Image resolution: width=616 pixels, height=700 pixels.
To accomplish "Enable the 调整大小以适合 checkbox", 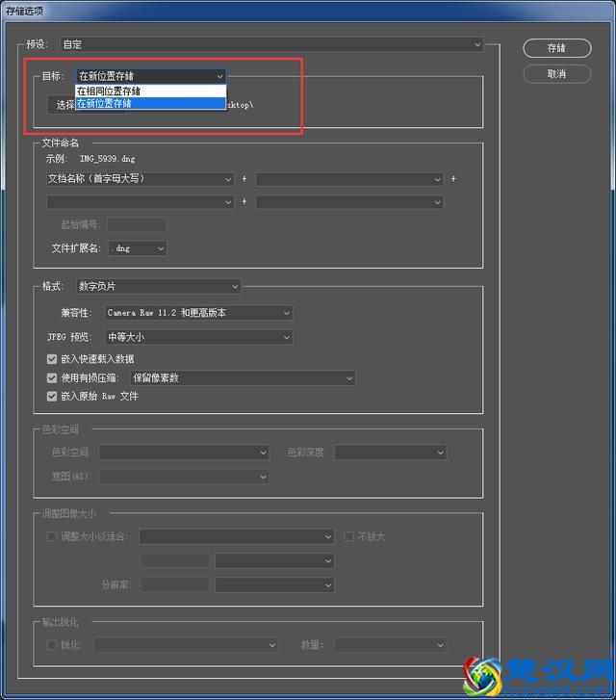I will click(x=52, y=536).
